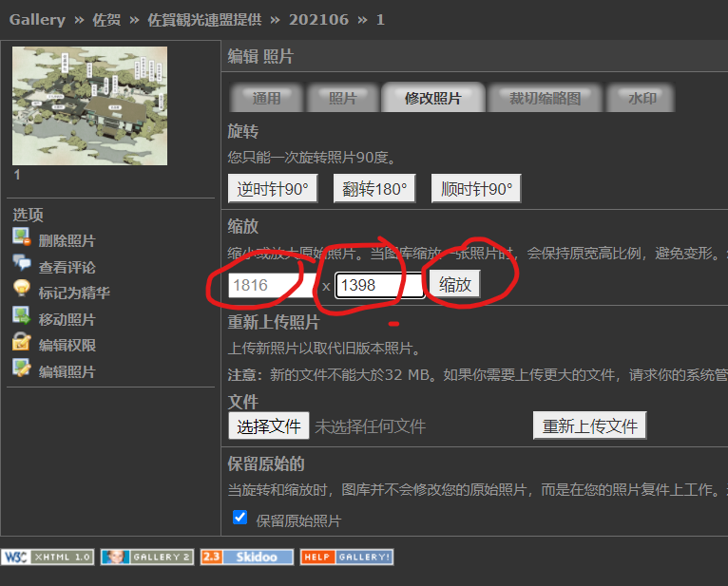Click the lightbulb icon for 标记为精华
Image resolution: width=728 pixels, height=586 pixels.
(x=21, y=291)
